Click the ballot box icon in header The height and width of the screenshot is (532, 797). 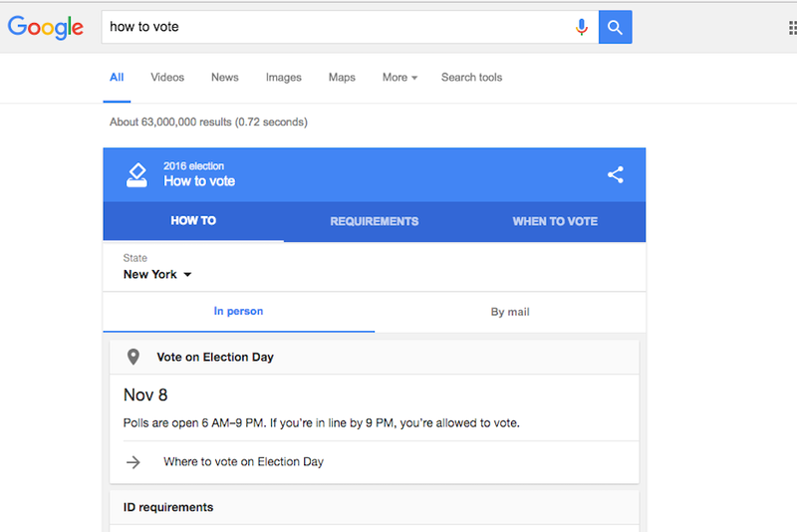136,175
